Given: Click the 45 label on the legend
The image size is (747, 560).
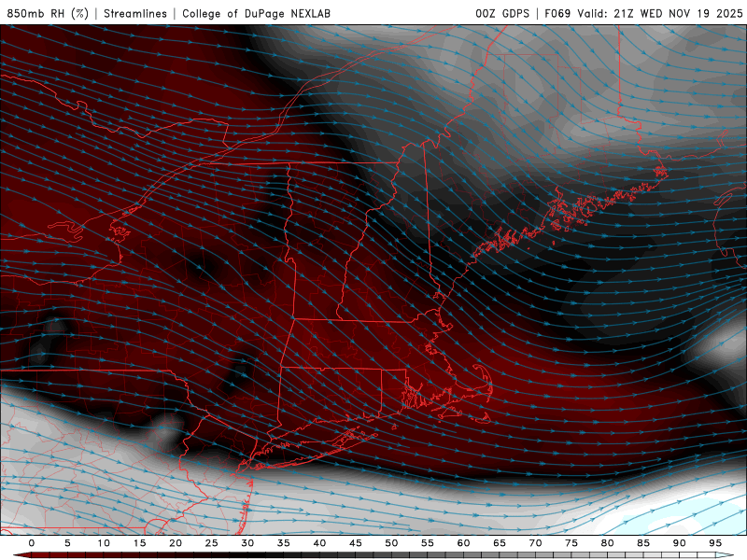Looking at the screenshot, I should [356, 543].
